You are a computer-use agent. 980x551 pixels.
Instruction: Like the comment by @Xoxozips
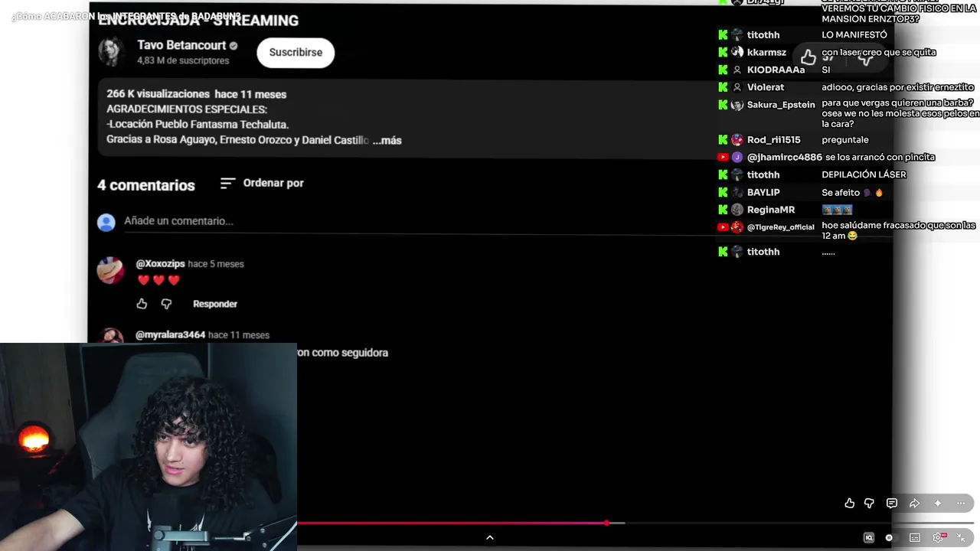(142, 304)
